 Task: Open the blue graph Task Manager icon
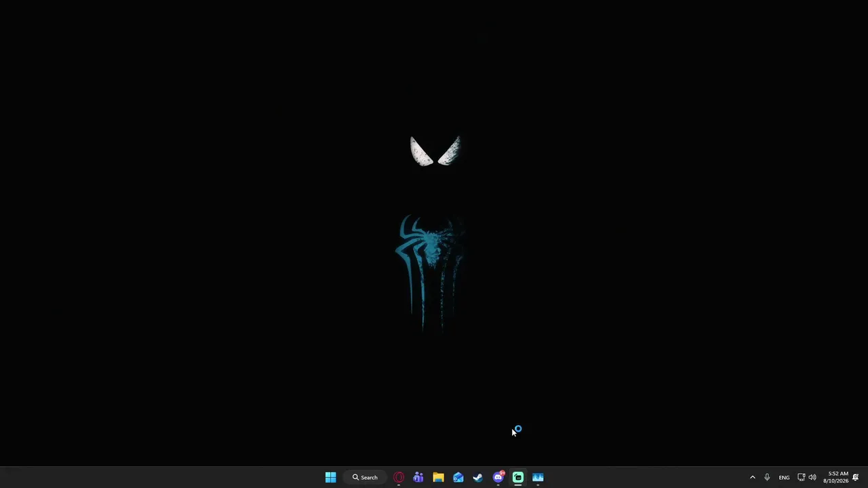click(538, 477)
